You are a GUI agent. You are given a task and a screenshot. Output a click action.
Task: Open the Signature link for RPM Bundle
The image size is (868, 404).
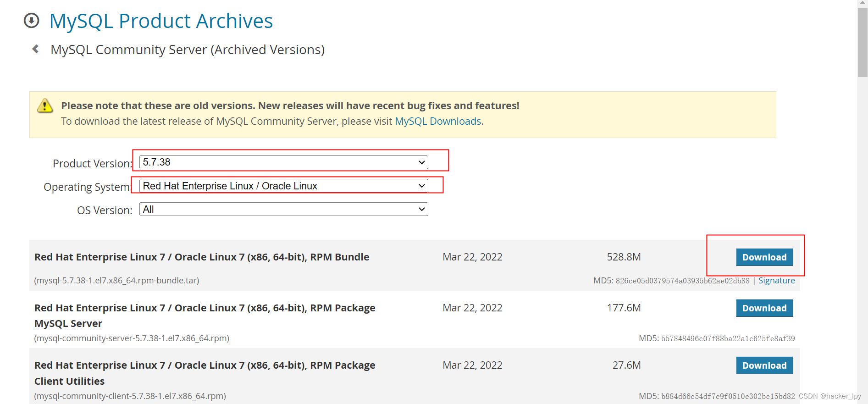coord(777,281)
